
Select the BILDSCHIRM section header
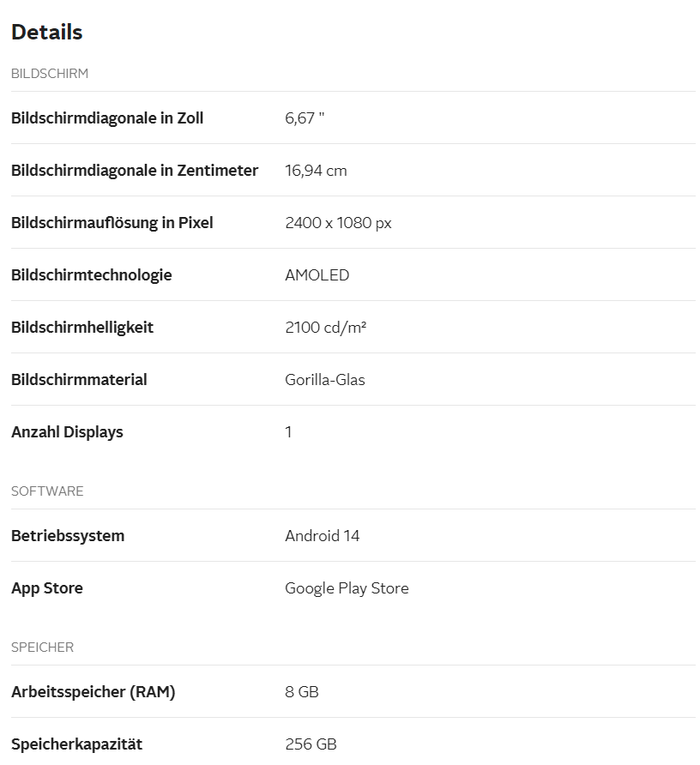point(50,74)
